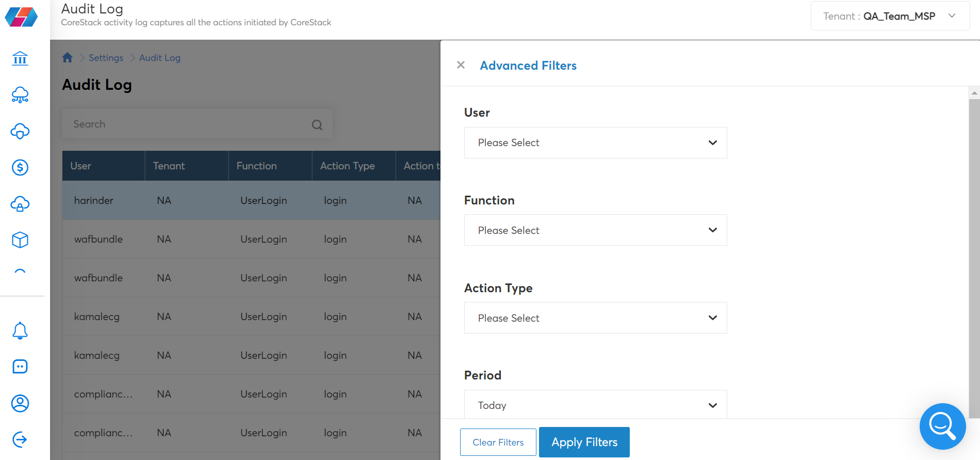The width and height of the screenshot is (980, 460).
Task: Expand the Function filter dropdown
Action: (x=595, y=230)
